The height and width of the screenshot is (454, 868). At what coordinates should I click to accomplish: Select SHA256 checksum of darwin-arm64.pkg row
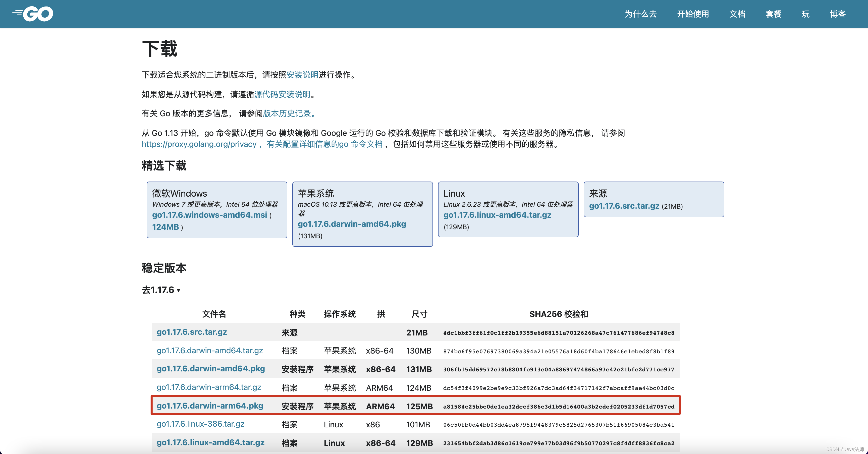click(558, 407)
